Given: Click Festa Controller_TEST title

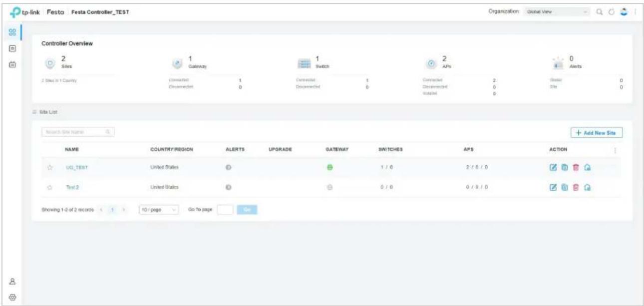Looking at the screenshot, I should coord(100,12).
